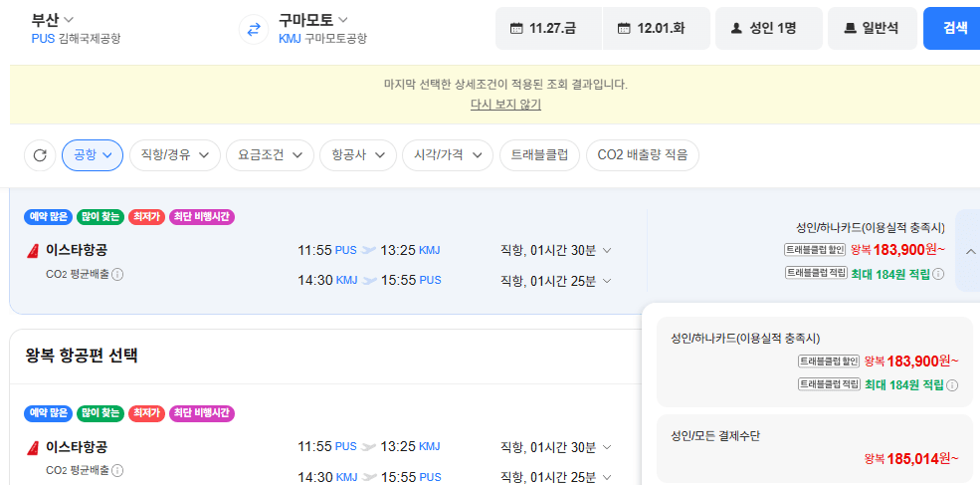The height and width of the screenshot is (485, 980).
Task: Click calendar icon beside 11.27.금
Action: click(516, 28)
